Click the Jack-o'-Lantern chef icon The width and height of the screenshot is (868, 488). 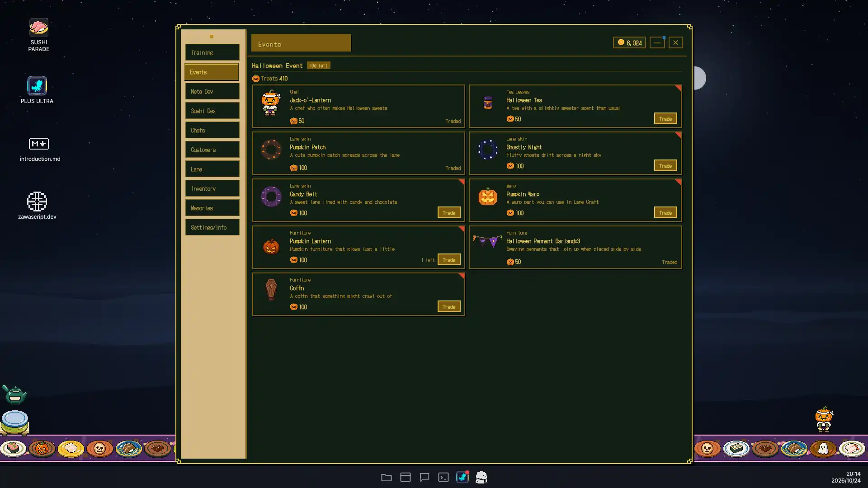point(270,103)
